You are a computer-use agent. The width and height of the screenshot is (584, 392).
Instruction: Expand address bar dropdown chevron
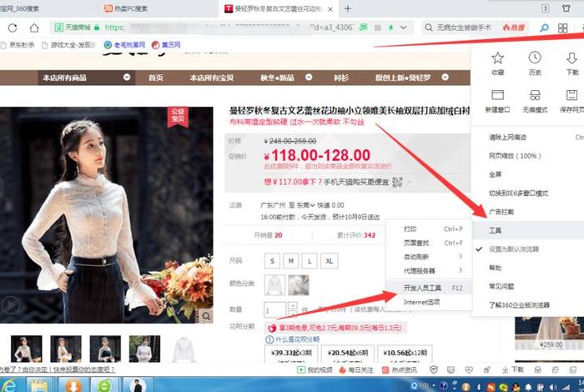[x=404, y=28]
